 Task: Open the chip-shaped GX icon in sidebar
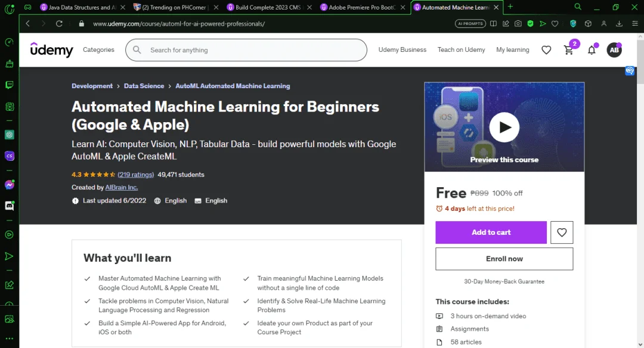pos(9,107)
